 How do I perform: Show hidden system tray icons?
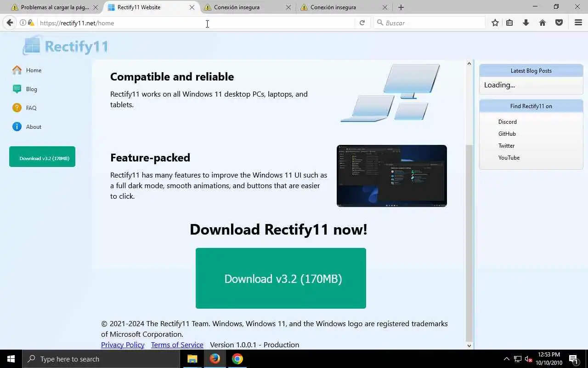coord(507,359)
